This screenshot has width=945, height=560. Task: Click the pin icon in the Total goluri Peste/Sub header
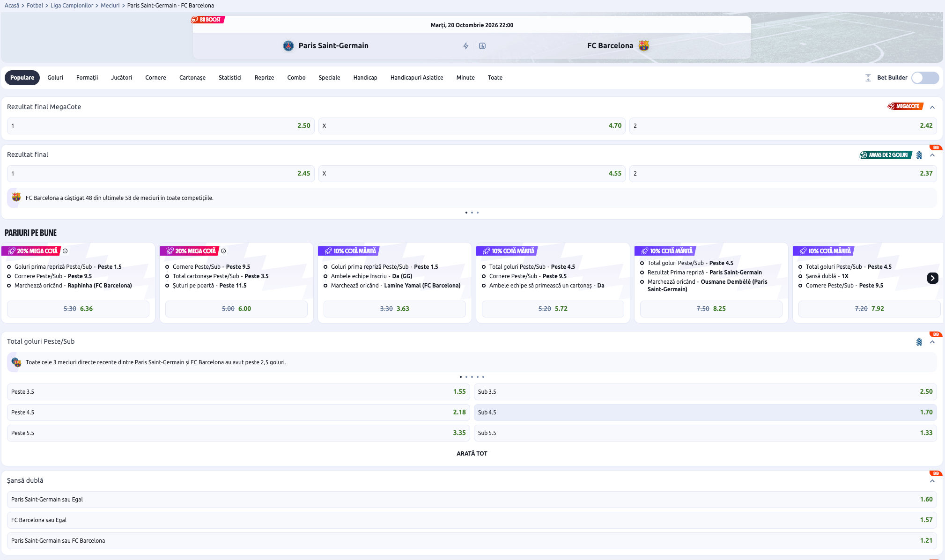[x=919, y=342]
